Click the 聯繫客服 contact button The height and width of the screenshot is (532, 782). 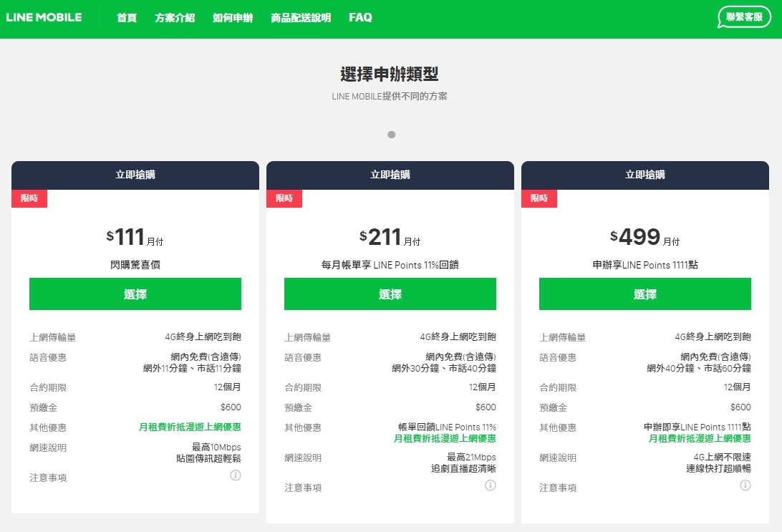click(744, 17)
